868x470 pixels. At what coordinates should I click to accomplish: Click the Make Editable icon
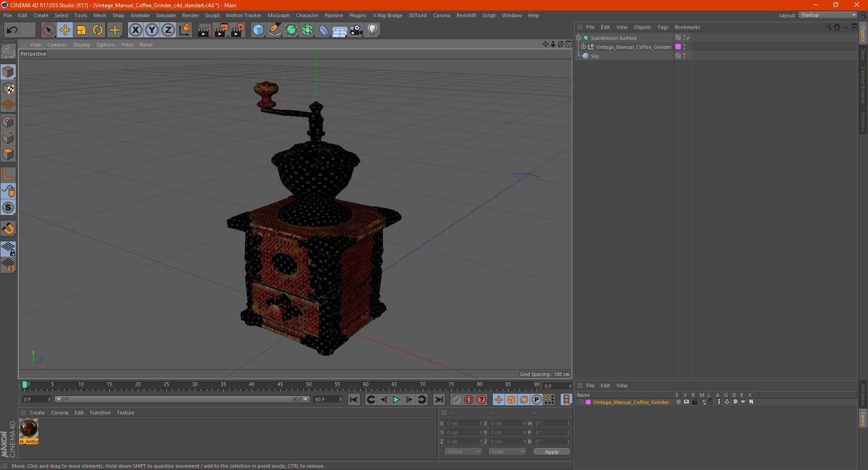[8, 52]
